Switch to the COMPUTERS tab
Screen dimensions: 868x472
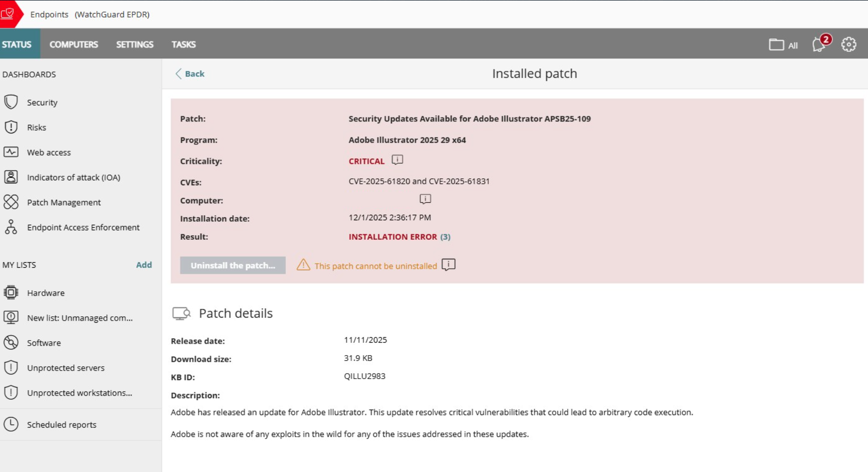pyautogui.click(x=73, y=44)
